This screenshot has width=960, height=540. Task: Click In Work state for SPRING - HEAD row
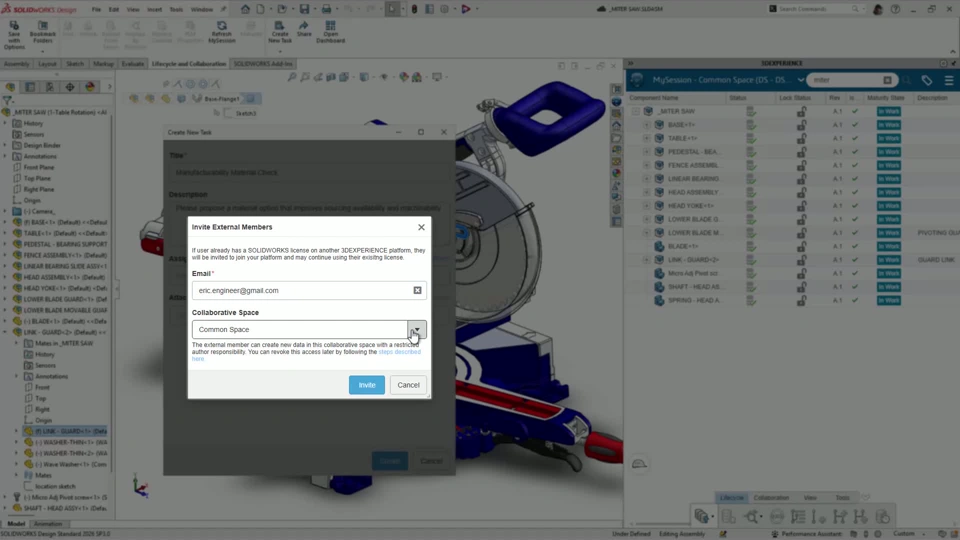coord(888,300)
